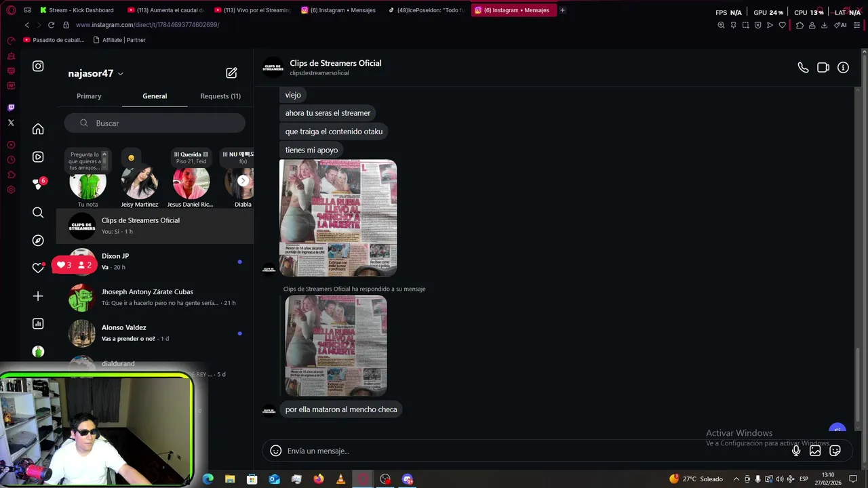Open conversation information icon
Screen dimensions: 868x488
(x=843, y=68)
